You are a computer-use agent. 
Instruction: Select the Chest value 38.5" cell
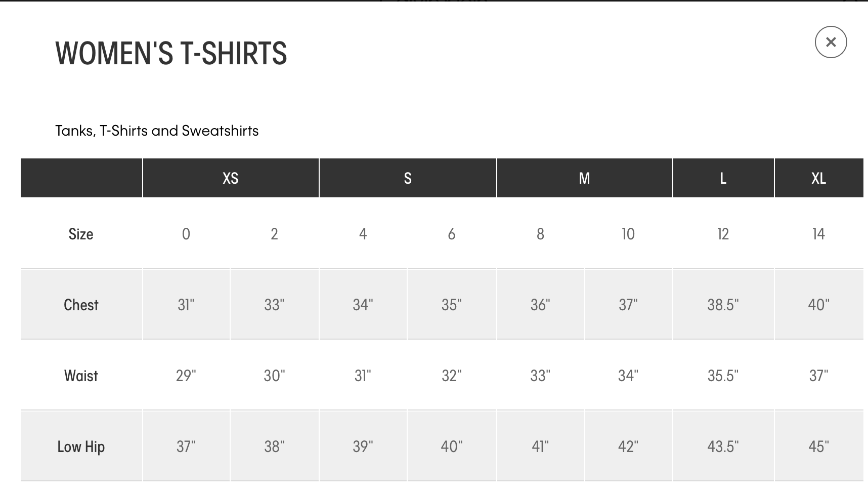pos(723,305)
